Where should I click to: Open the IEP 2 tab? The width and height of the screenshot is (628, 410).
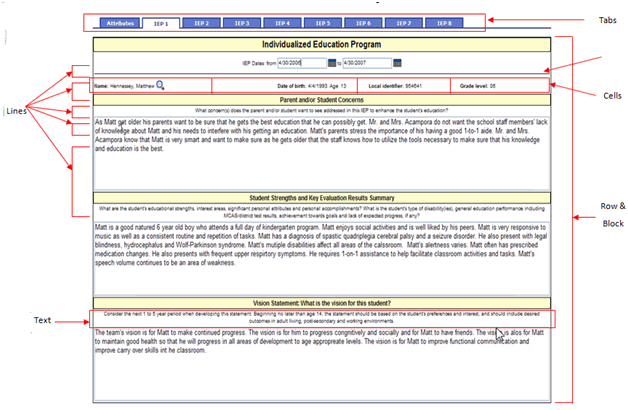coord(202,21)
